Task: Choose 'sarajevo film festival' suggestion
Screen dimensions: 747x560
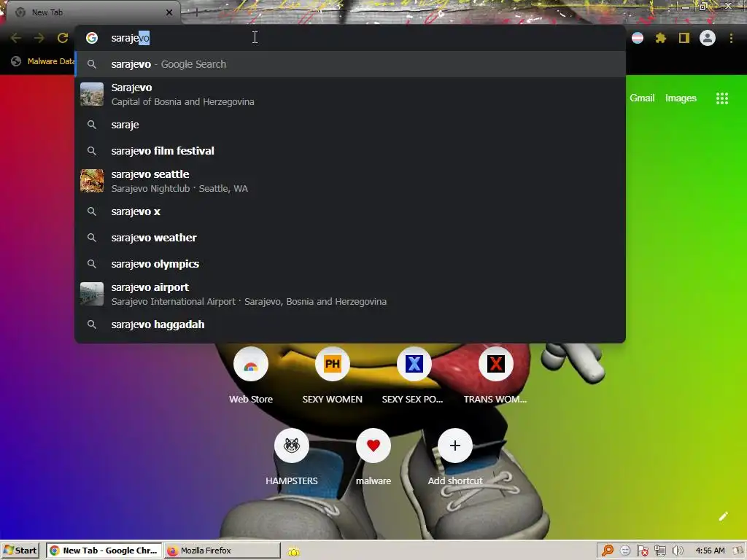Action: (350, 151)
